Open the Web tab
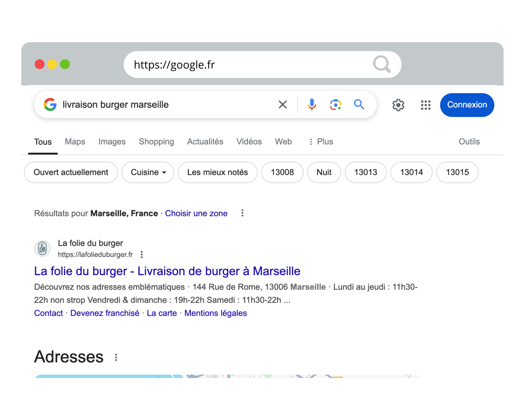 coord(283,142)
